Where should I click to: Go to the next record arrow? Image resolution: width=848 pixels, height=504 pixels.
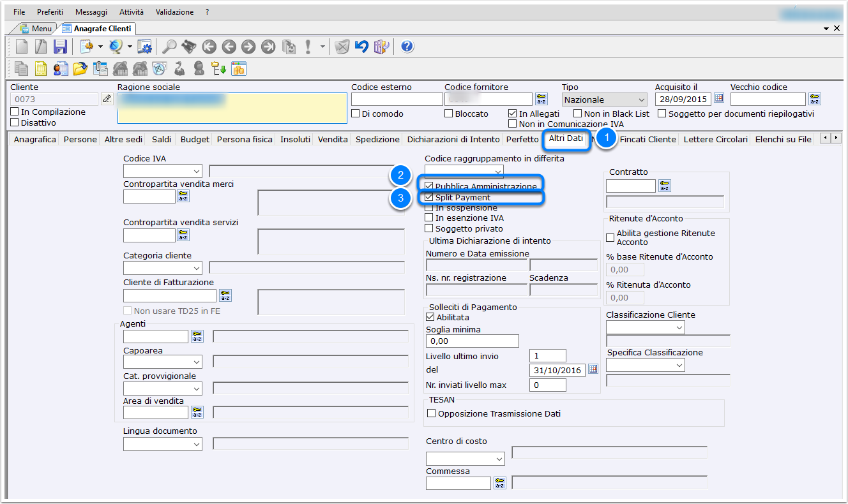point(248,46)
